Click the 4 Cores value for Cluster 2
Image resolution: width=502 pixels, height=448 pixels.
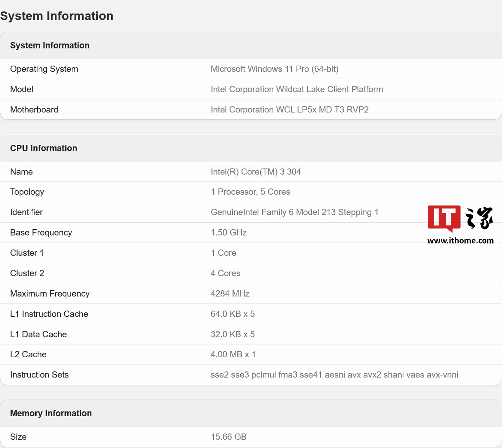(226, 273)
